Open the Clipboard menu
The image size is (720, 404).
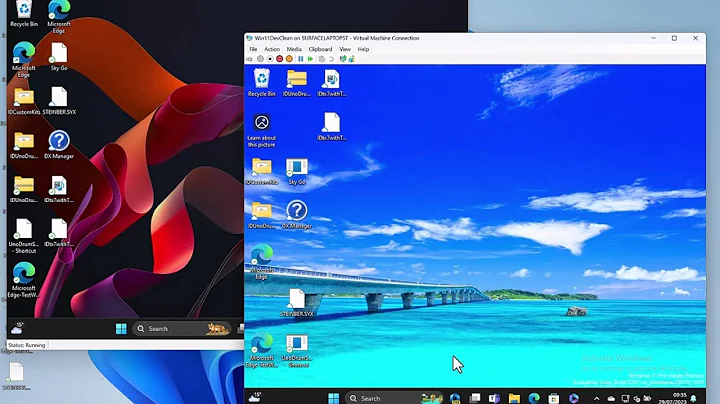pos(320,49)
